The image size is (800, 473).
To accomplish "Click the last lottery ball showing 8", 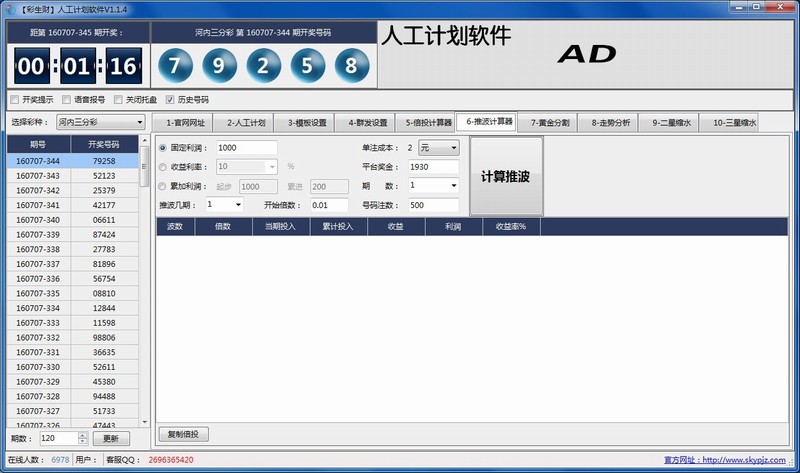I will pos(350,67).
